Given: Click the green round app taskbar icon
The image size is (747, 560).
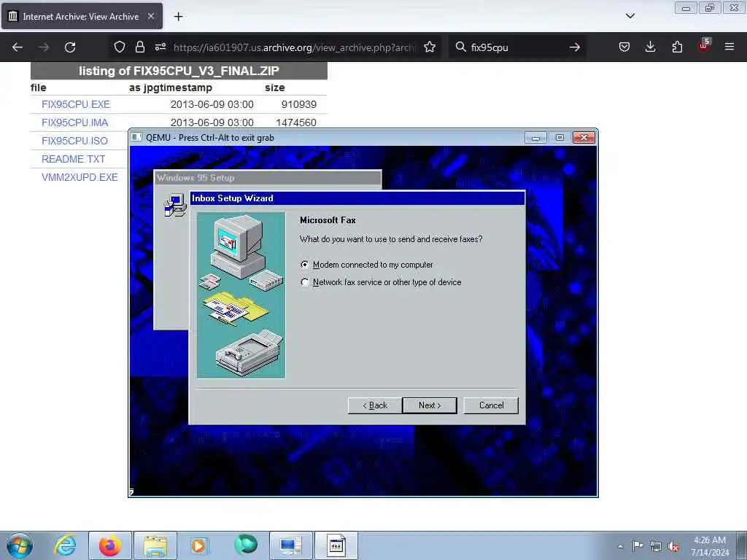Looking at the screenshot, I should 246,545.
